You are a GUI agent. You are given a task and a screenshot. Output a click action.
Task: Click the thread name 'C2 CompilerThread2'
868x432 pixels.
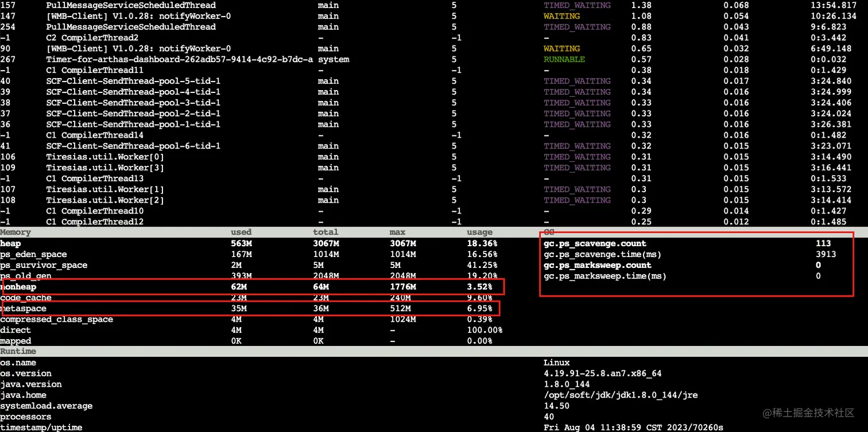point(92,38)
